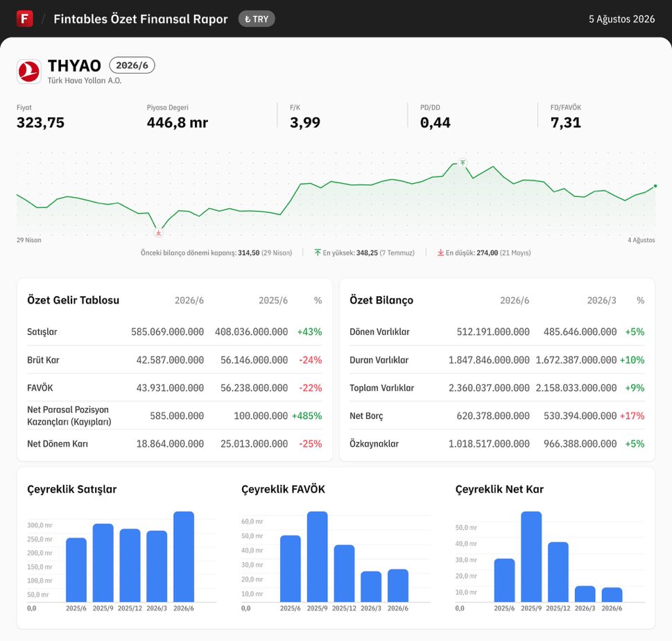
Task: Click the red down arrow beside En düşük
Action: pyautogui.click(x=440, y=253)
